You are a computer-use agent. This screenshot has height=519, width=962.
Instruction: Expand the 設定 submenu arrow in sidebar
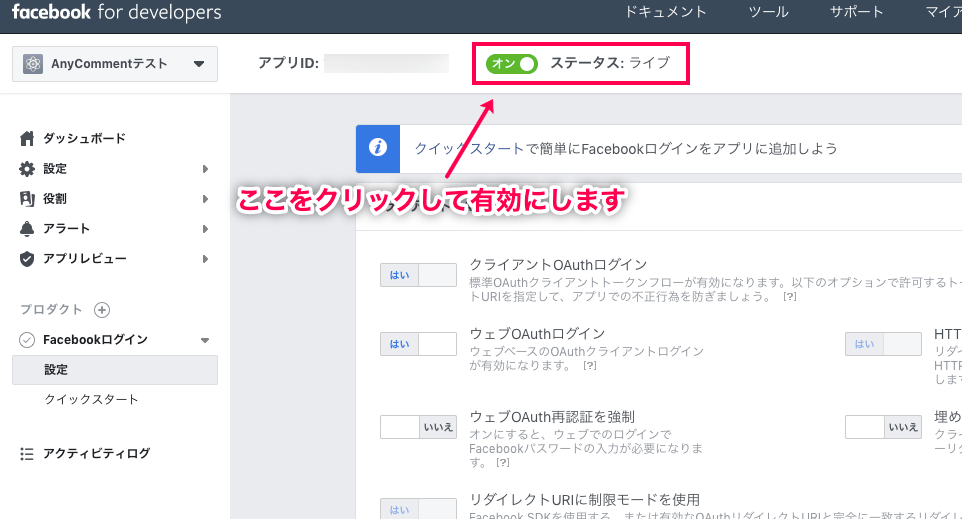(x=205, y=169)
